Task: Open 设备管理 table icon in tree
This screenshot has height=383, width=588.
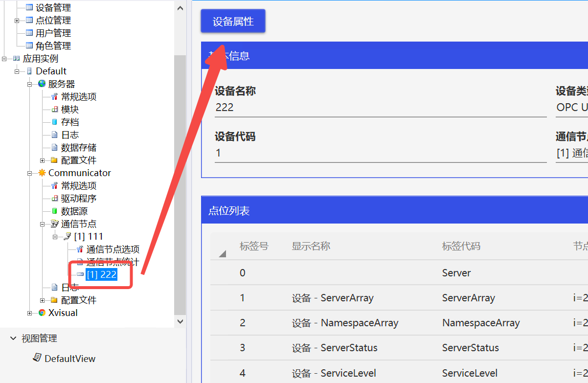Action: [29, 7]
